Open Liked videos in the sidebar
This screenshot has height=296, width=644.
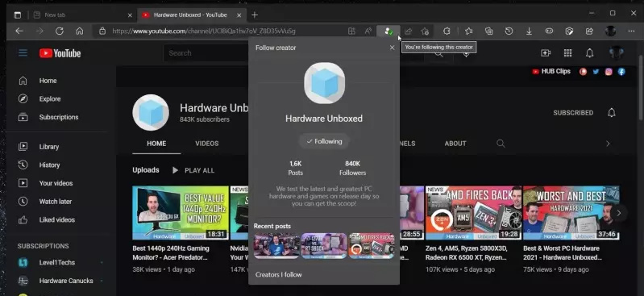click(57, 219)
